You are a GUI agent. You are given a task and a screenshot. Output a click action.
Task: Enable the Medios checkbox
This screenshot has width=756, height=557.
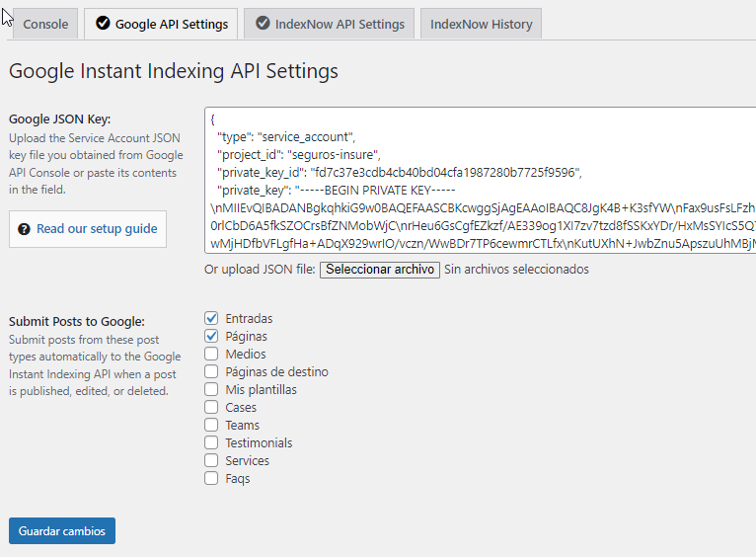coord(211,354)
